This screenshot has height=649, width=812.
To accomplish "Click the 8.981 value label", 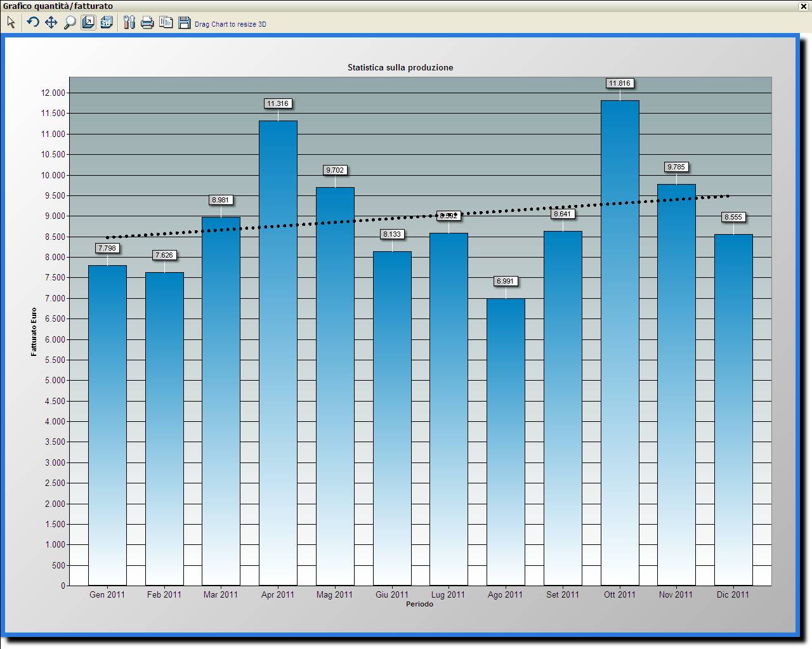I will [x=221, y=200].
